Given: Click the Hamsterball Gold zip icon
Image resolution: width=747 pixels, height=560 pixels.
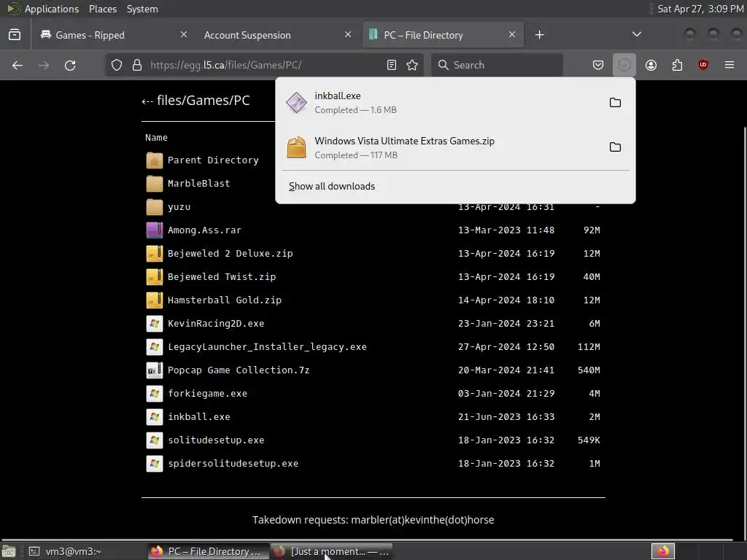Looking at the screenshot, I should pyautogui.click(x=155, y=300).
